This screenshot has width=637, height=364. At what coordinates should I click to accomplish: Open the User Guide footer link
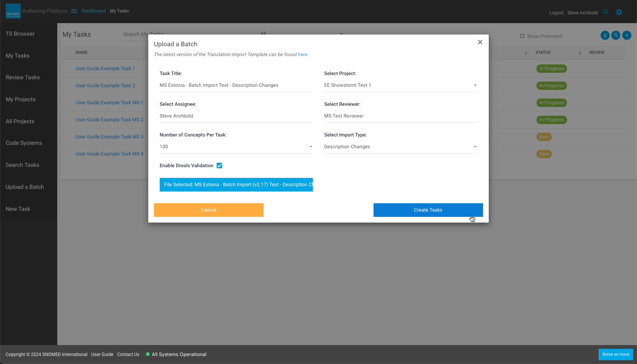tap(102, 355)
